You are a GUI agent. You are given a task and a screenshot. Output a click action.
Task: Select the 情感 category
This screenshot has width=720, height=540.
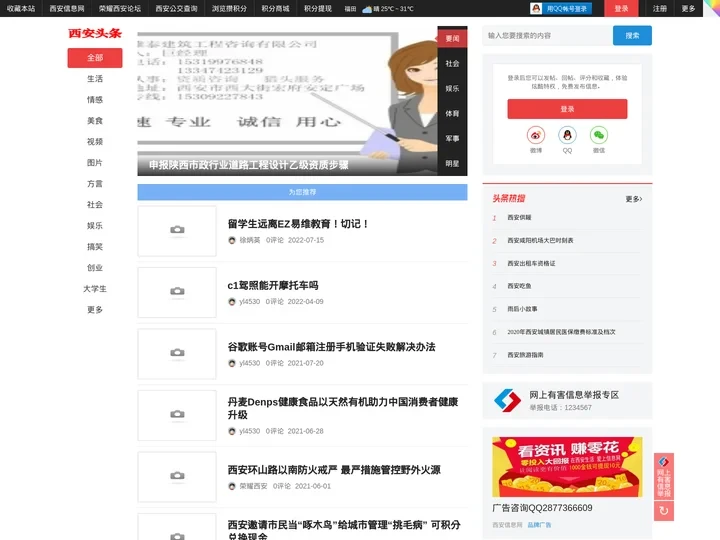coord(95,100)
